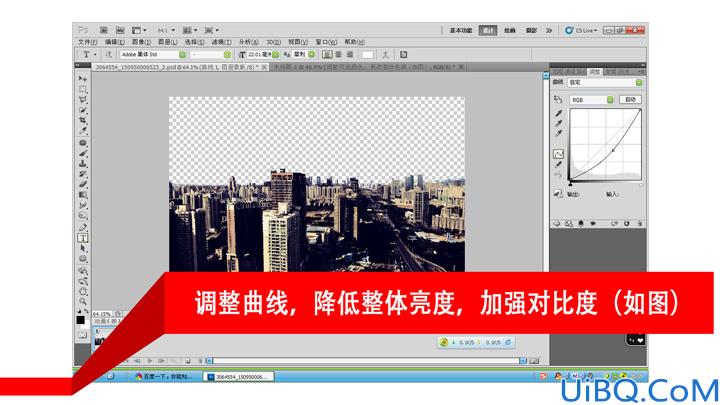Image resolution: width=720 pixels, height=405 pixels.
Task: Select the on-image adjustment hand tool
Action: coord(558,99)
